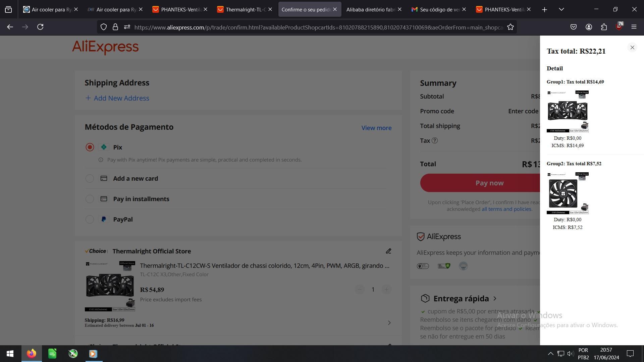
Task: Click the Firefox View icon
Action: (8, 9)
